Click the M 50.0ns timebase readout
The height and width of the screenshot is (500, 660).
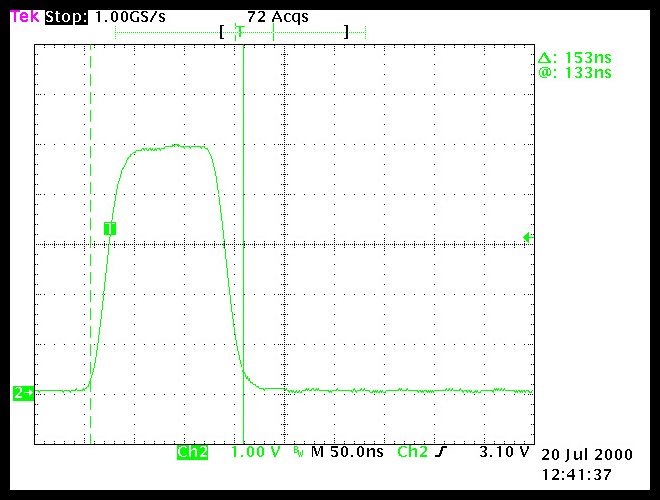347,452
